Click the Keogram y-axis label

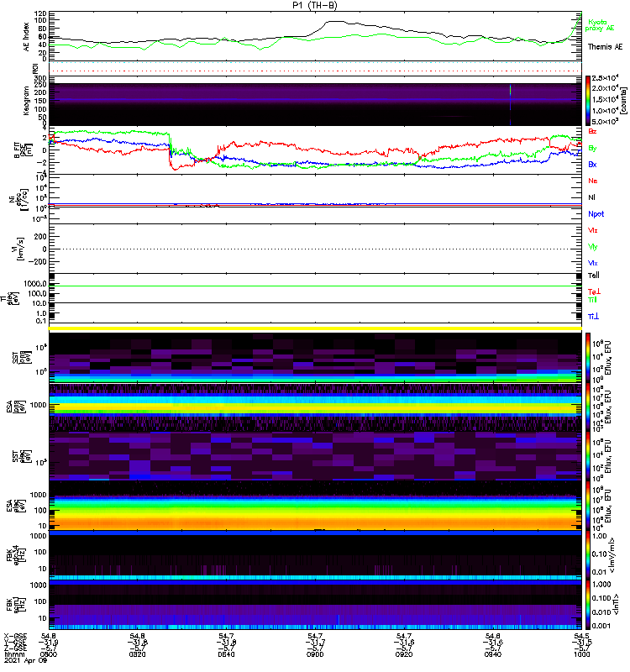(26, 101)
